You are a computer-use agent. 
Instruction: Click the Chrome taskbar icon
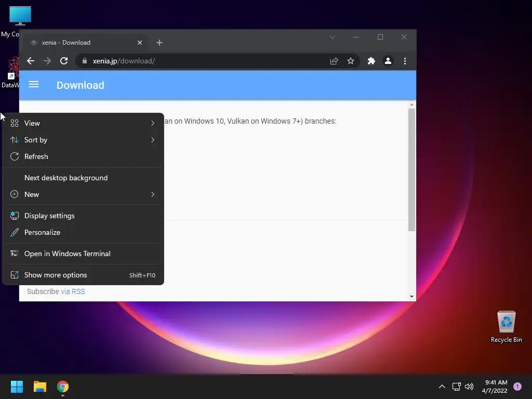pyautogui.click(x=63, y=387)
